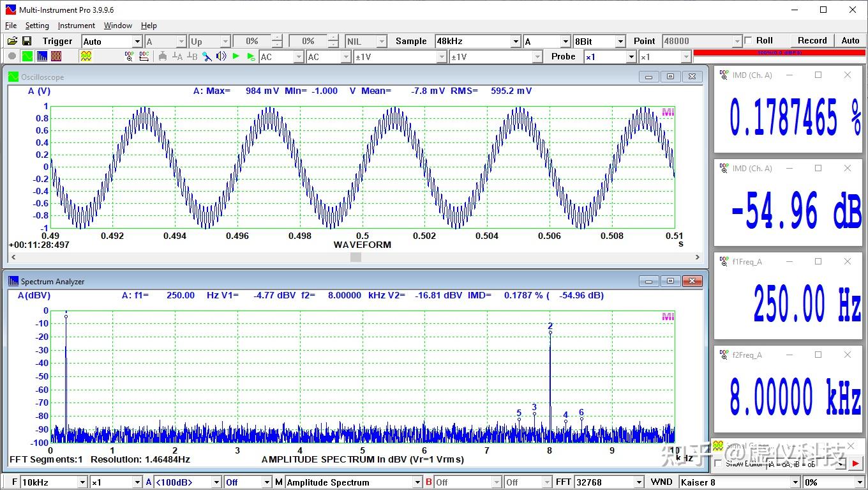Click the Record button
Screen dimensions: 868x490
(812, 40)
